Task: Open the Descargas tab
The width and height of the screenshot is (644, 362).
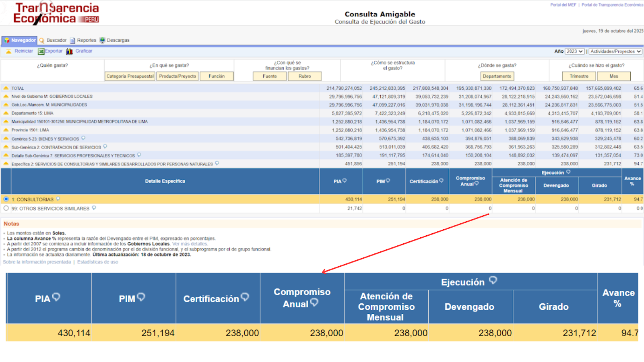Action: click(x=118, y=40)
